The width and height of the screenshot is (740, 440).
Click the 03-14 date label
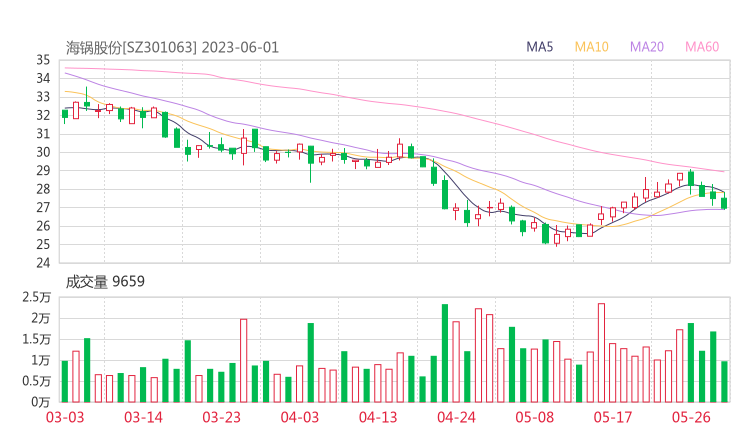coord(143,417)
